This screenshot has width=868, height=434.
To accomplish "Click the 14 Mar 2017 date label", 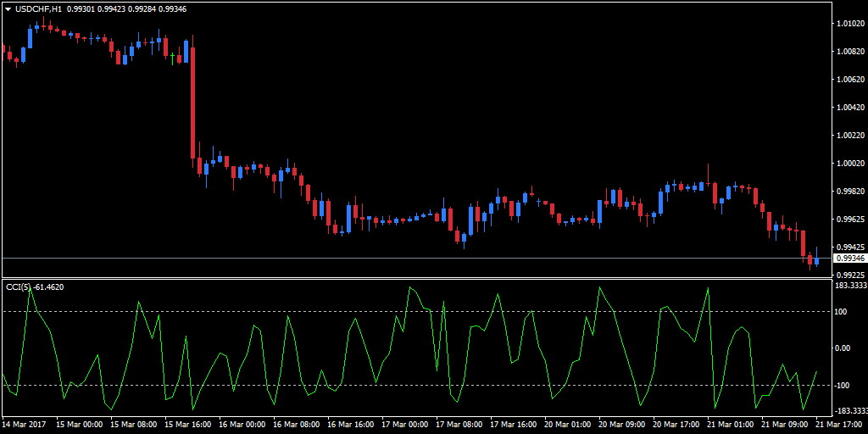I will (24, 425).
